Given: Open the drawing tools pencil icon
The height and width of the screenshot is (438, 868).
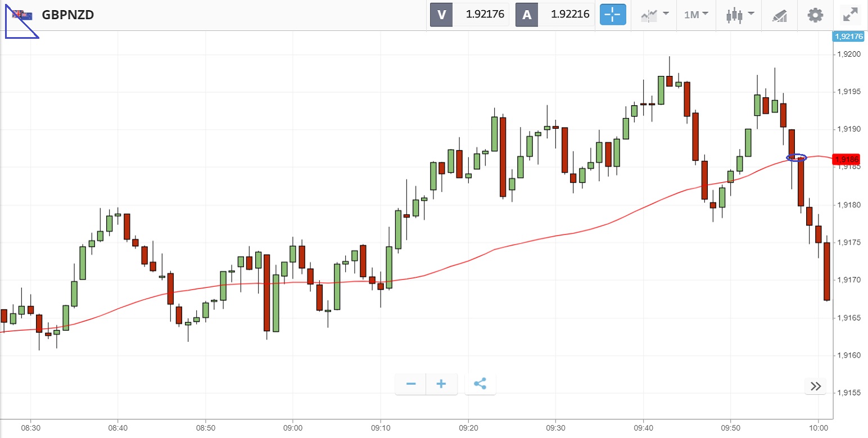Looking at the screenshot, I should pyautogui.click(x=780, y=15).
